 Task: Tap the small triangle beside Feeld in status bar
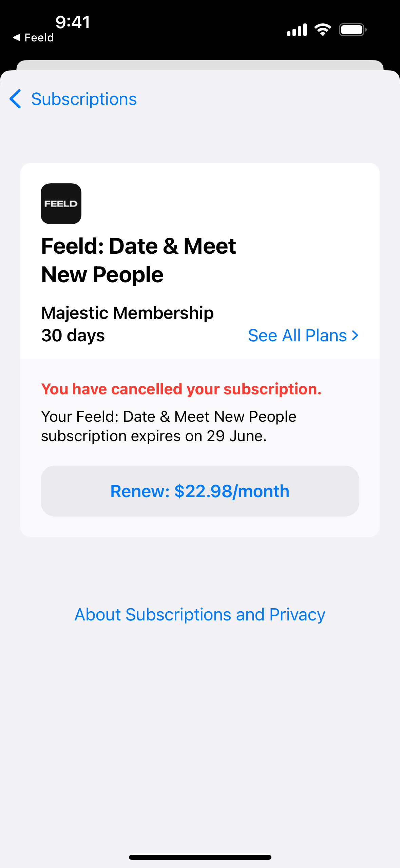17,37
